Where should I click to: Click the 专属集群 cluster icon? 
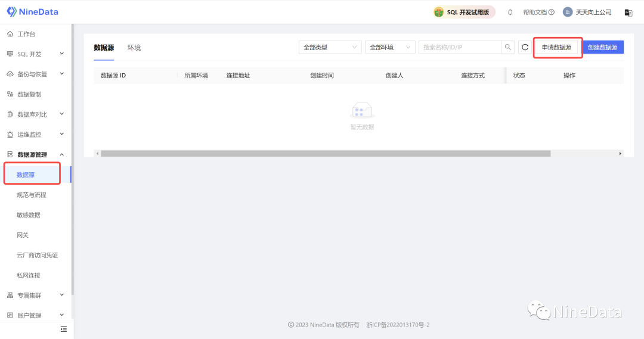click(x=10, y=296)
